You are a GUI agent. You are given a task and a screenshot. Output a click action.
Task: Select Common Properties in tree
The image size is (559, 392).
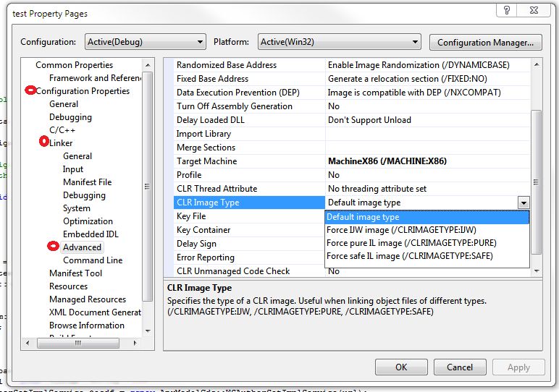point(74,65)
